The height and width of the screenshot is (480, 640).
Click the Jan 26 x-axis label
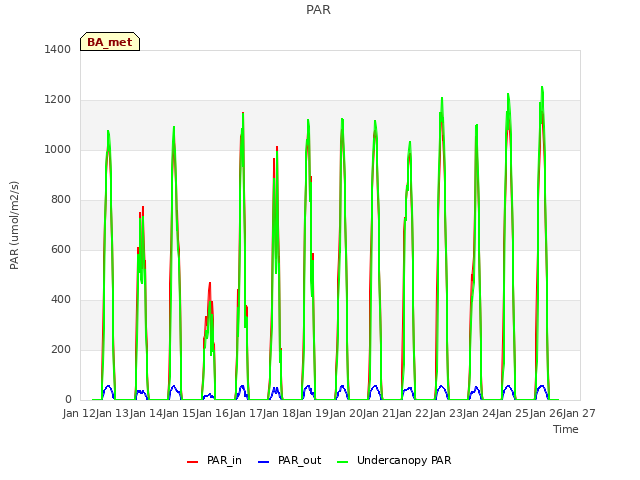(546, 413)
